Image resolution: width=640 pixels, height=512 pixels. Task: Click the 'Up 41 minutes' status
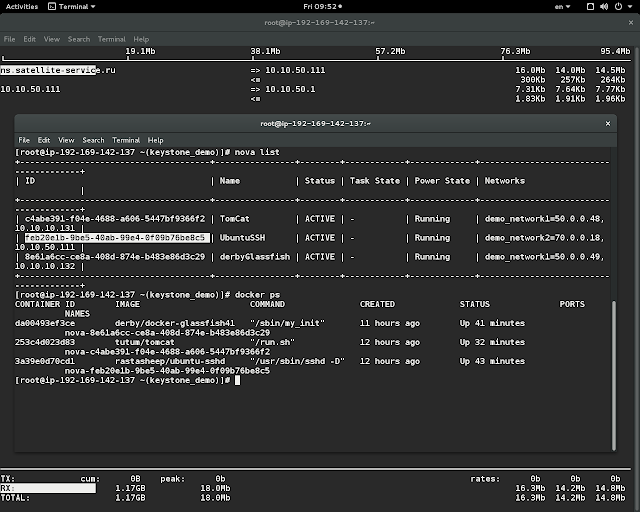point(492,323)
